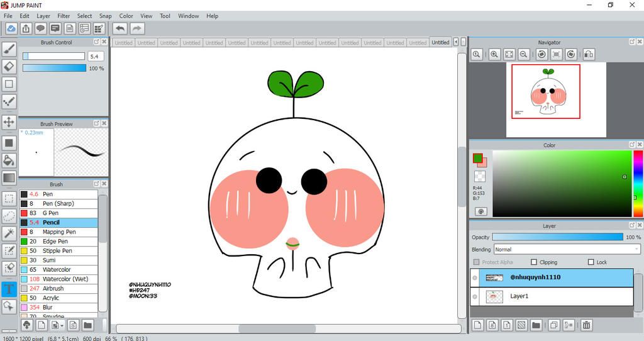Select the Eraser tool in left toolbar
This screenshot has height=341, width=644.
9,66
